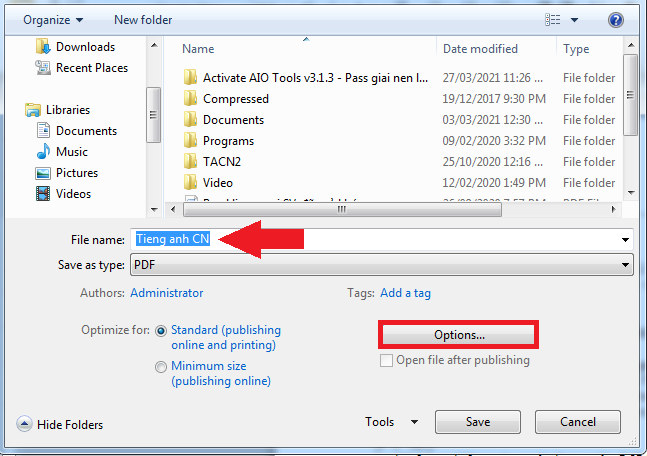This screenshot has width=647, height=456.
Task: Select Activate AIO Tools v3.1.3 folder name
Action: pos(315,78)
